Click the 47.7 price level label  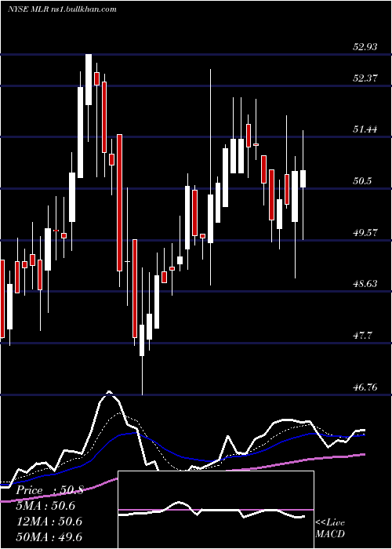coord(362,336)
